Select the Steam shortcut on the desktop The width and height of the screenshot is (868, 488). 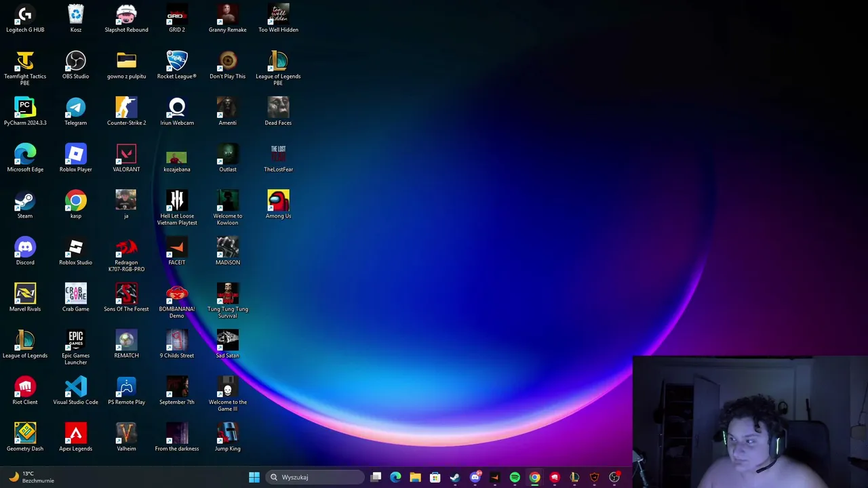[x=25, y=205]
